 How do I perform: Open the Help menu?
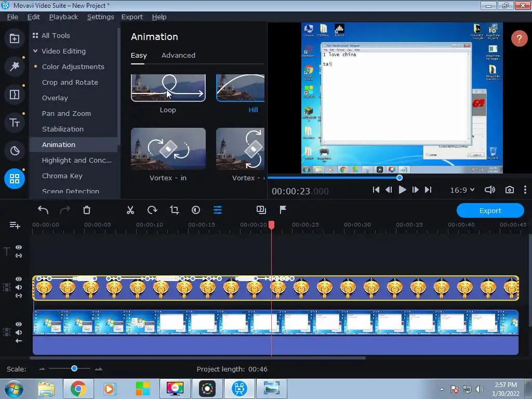coord(159,17)
